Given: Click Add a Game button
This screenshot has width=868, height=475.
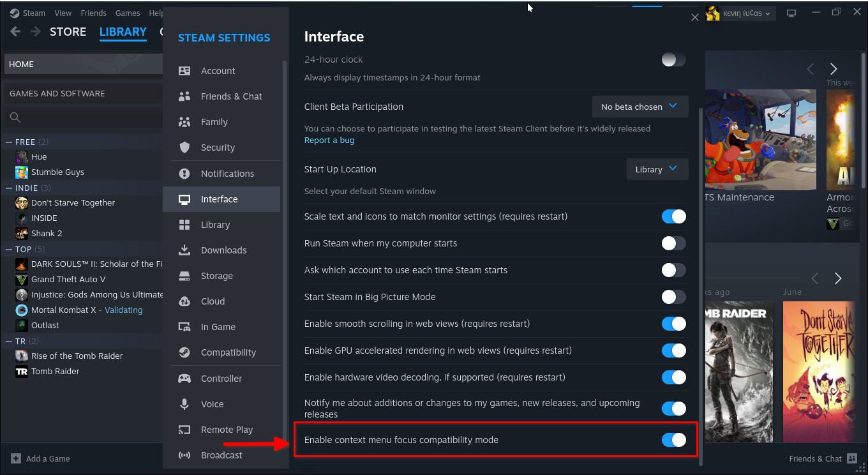Looking at the screenshot, I should click(x=41, y=458).
